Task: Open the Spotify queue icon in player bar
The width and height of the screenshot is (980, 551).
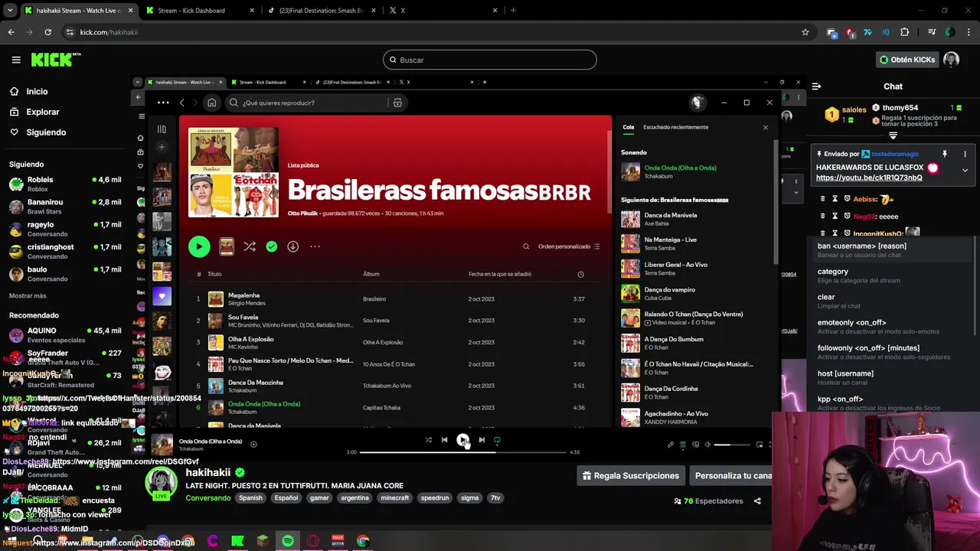Action: click(683, 445)
